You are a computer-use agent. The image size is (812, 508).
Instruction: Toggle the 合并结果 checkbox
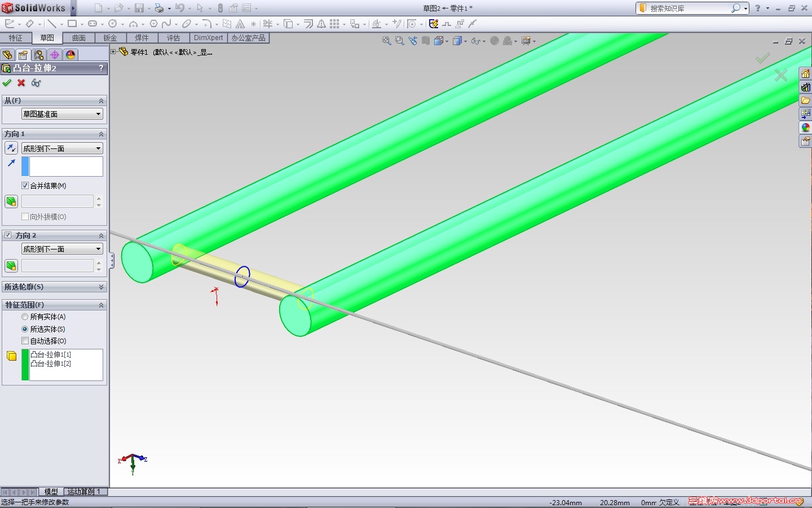(25, 186)
